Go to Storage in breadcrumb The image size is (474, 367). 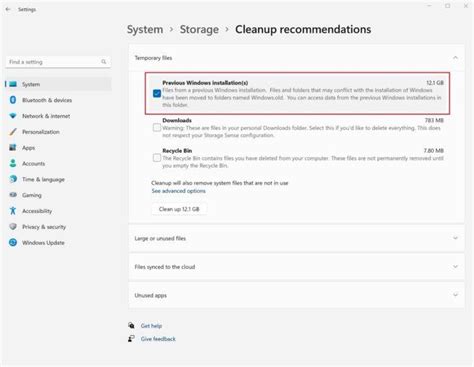(x=199, y=29)
